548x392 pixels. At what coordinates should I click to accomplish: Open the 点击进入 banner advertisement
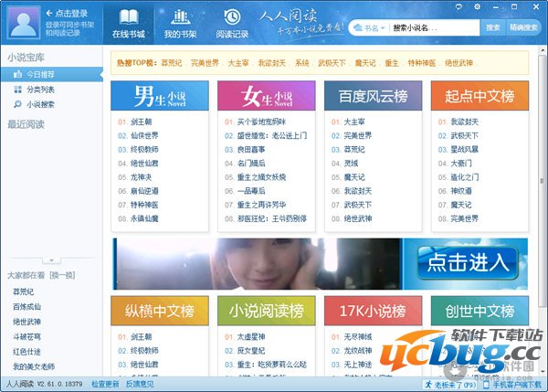pyautogui.click(x=467, y=262)
